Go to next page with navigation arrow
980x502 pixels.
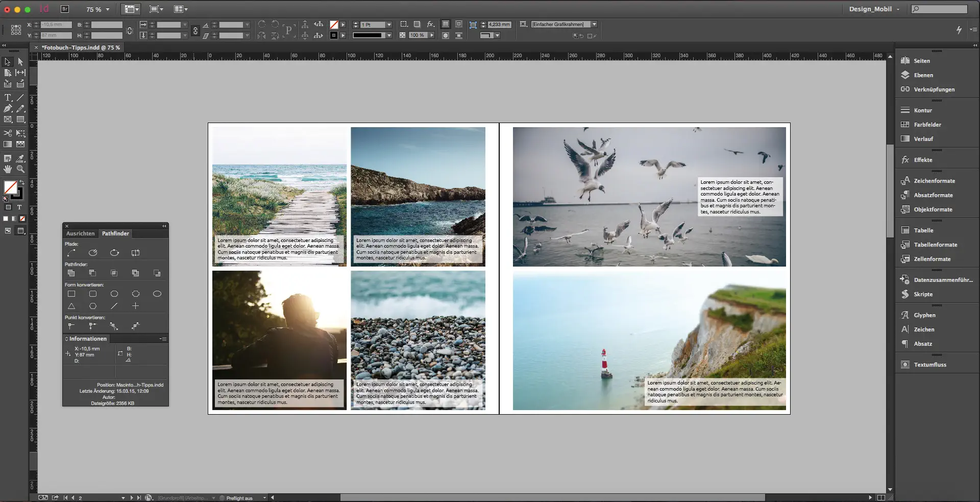tap(132, 498)
